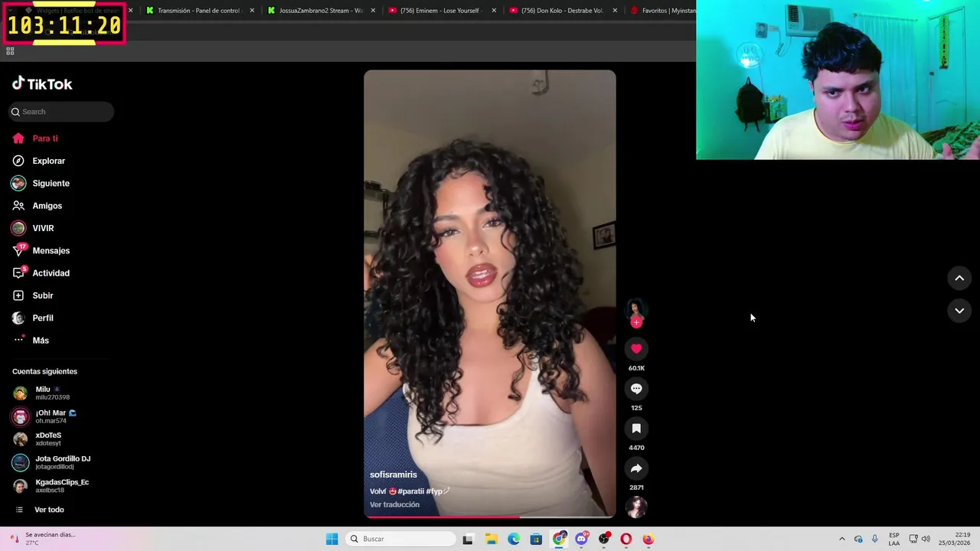Expand the Más menu

(x=31, y=341)
